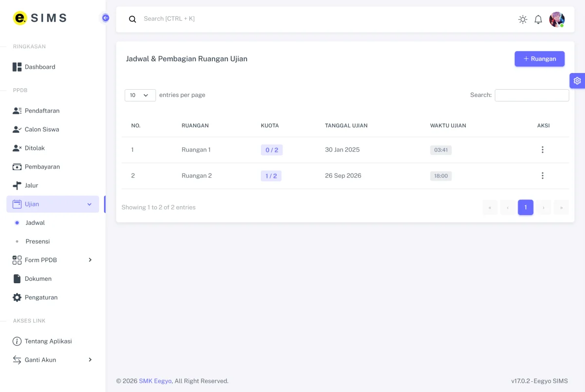585x392 pixels.
Task: Go to Dashboard in the sidebar
Action: pyautogui.click(x=52, y=67)
